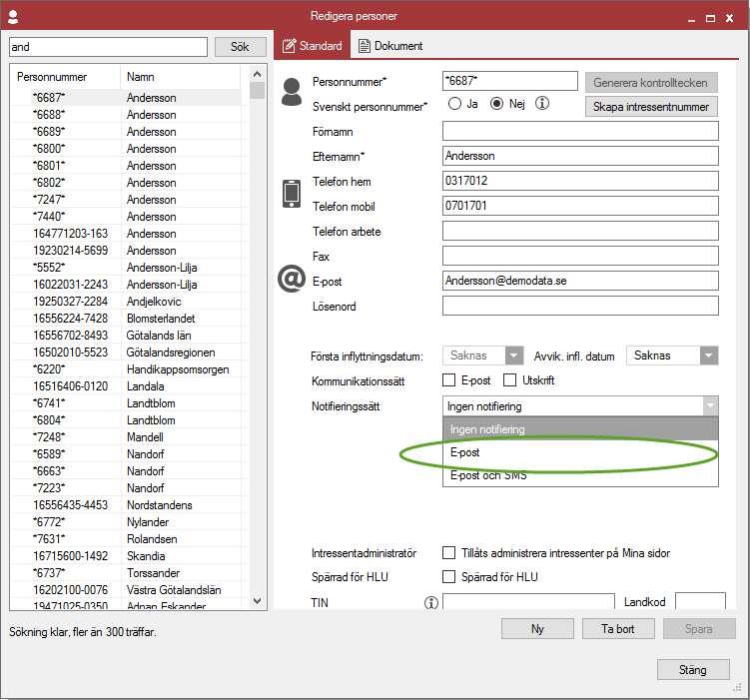
Task: Select row 164771203-163 Andersson
Action: (x=126, y=234)
